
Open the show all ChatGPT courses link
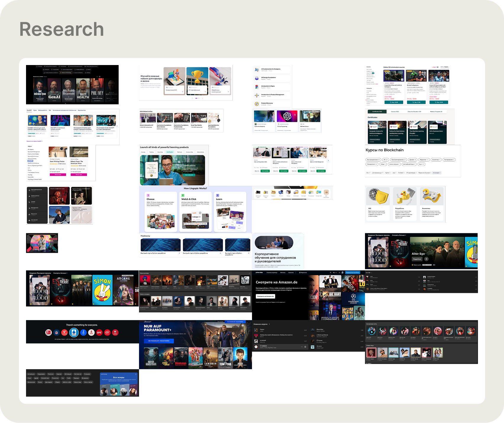click(x=35, y=141)
